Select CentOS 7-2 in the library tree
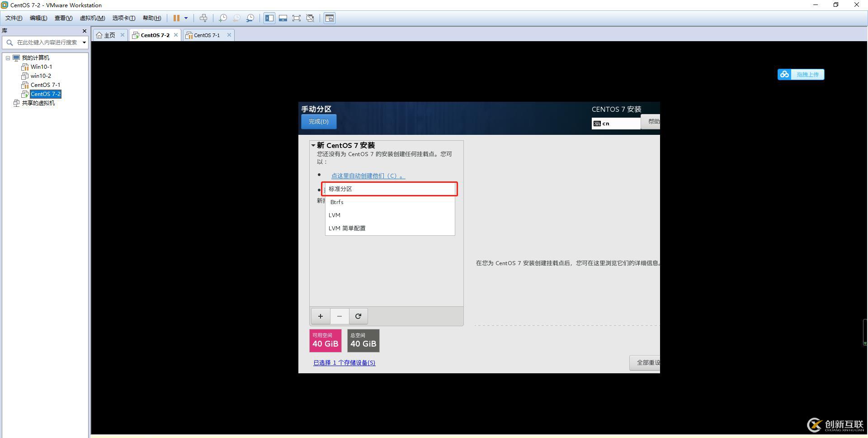The height and width of the screenshot is (438, 868). click(46, 94)
